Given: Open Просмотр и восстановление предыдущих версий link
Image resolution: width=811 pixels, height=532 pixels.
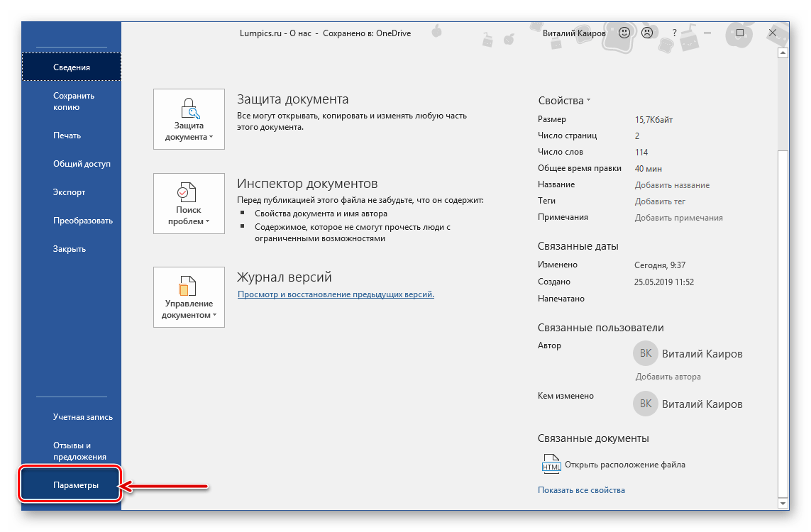Looking at the screenshot, I should click(336, 294).
